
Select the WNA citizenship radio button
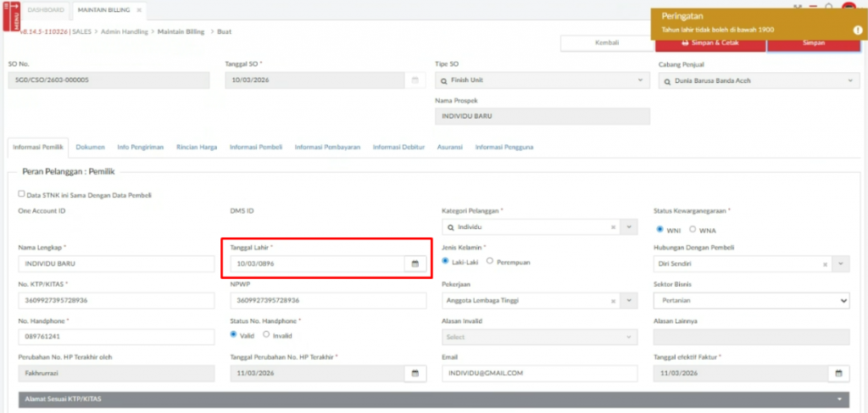[x=693, y=229]
